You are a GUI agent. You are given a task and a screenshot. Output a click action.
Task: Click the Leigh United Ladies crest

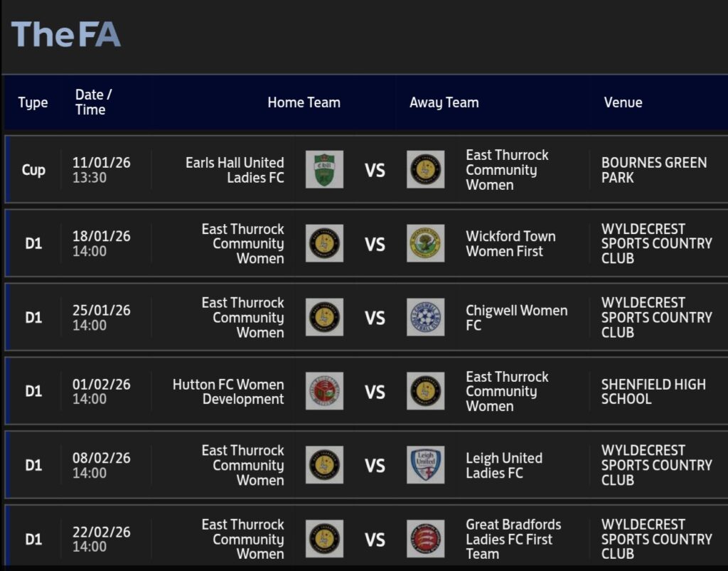coord(425,465)
